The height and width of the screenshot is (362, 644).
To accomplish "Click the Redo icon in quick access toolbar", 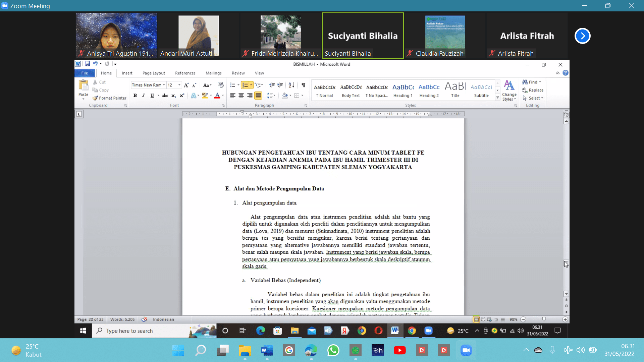I will point(107,64).
